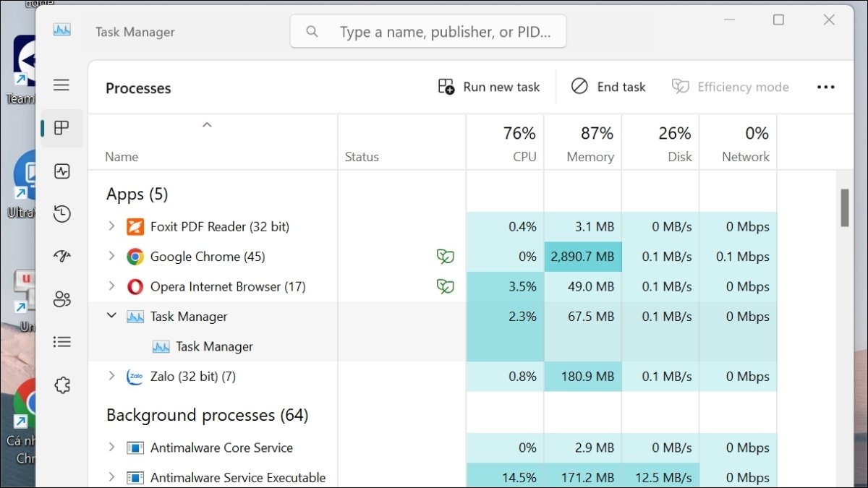Select the child Task Manager process row
This screenshot has width=868, height=488.
[x=433, y=347]
